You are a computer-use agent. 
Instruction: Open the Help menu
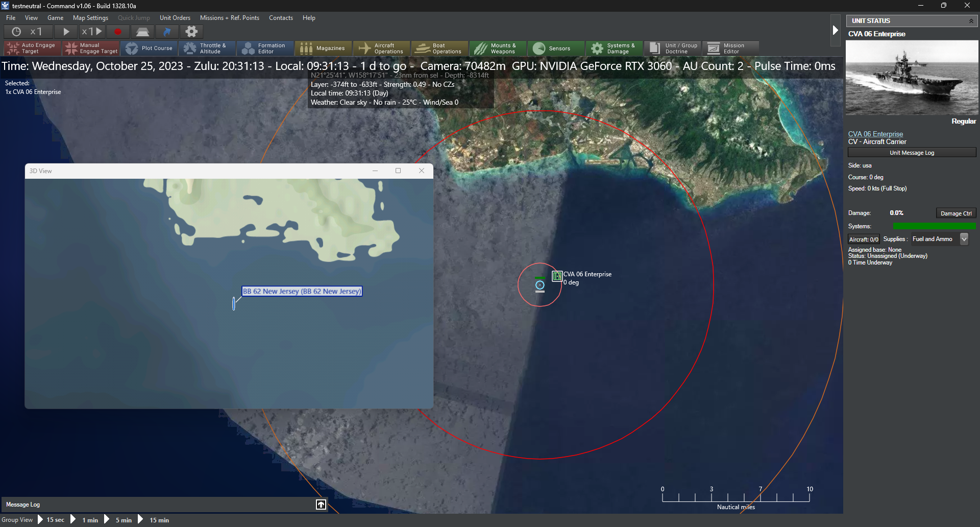click(x=309, y=18)
